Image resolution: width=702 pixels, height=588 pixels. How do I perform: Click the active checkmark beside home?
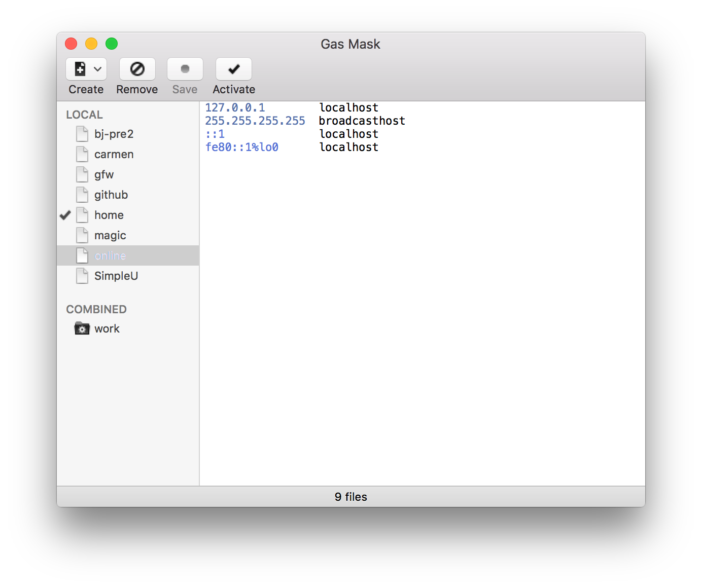tap(65, 215)
